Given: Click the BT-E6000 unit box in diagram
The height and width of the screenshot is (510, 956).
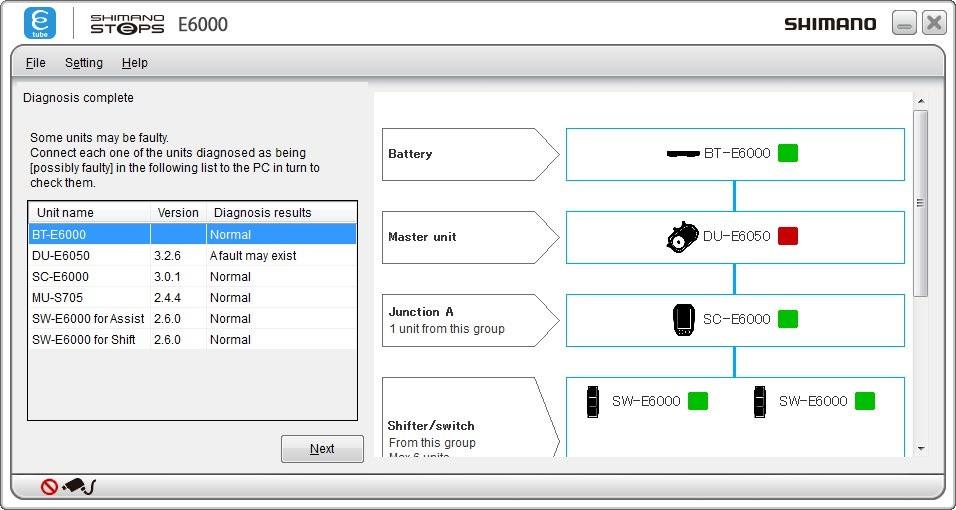Looking at the screenshot, I should 735,154.
